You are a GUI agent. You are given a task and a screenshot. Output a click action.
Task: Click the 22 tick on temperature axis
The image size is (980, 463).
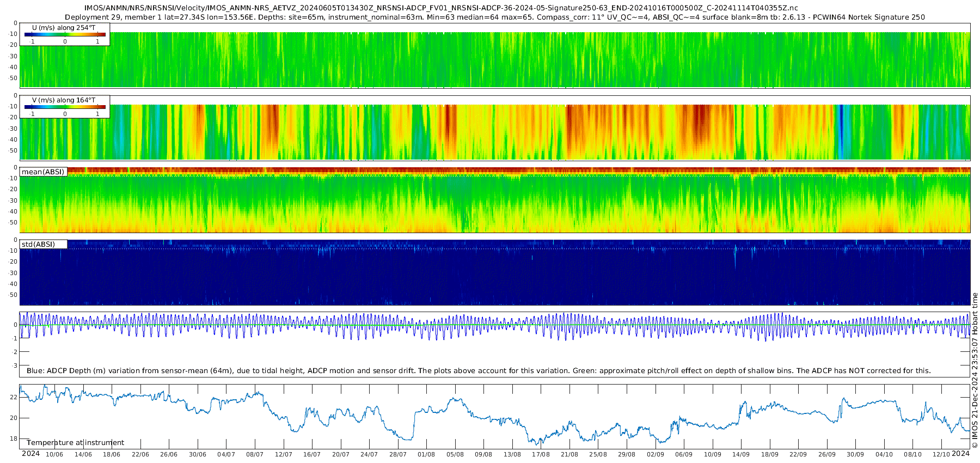pyautogui.click(x=14, y=398)
